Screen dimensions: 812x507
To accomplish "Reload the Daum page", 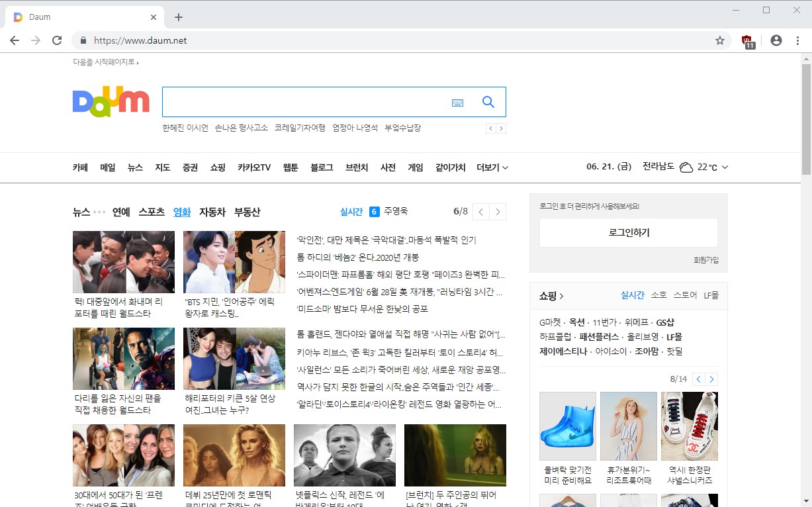I will (x=57, y=40).
